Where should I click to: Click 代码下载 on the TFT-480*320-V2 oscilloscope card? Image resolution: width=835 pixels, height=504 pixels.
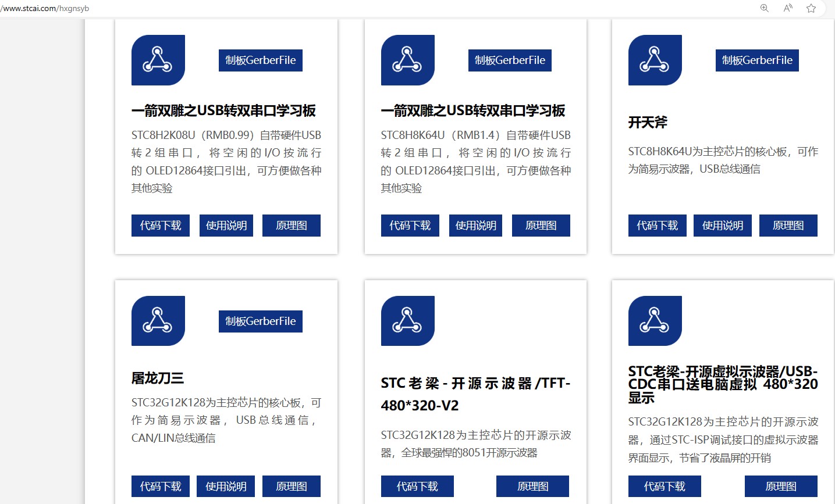coord(417,487)
